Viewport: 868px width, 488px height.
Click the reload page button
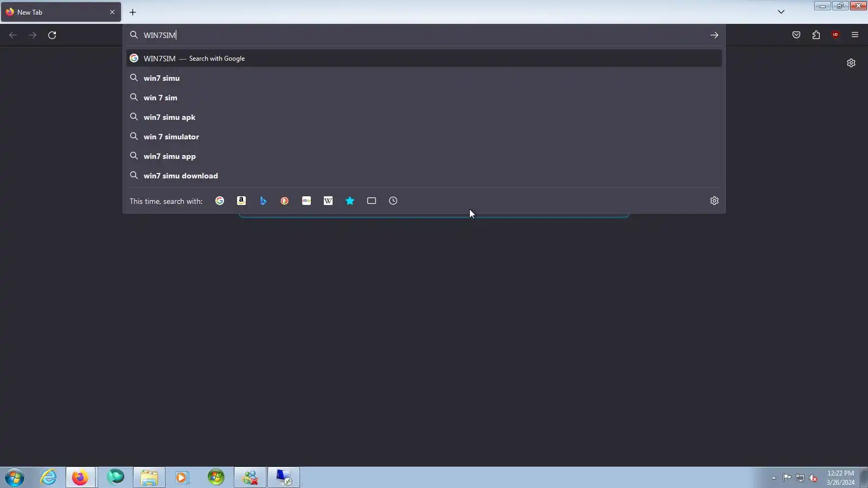[x=52, y=35]
